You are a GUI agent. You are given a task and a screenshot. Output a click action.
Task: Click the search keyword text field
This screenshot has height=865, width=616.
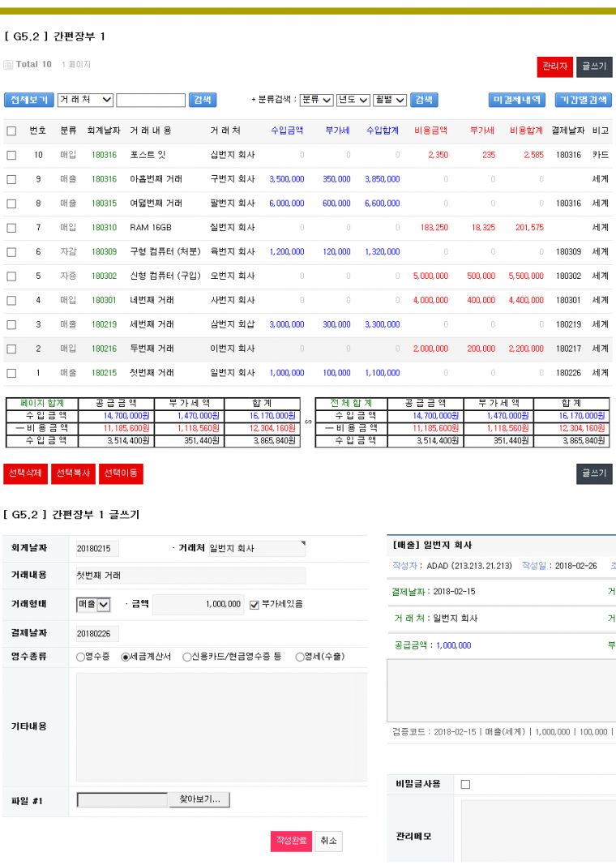(151, 100)
